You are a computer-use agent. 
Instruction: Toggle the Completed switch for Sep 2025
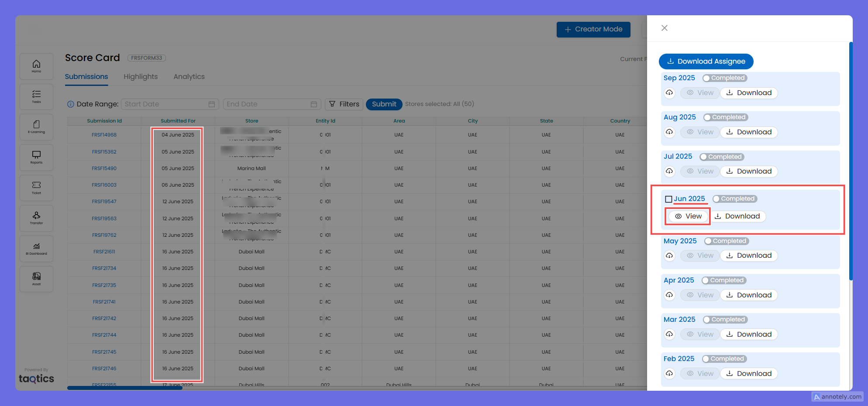(725, 78)
